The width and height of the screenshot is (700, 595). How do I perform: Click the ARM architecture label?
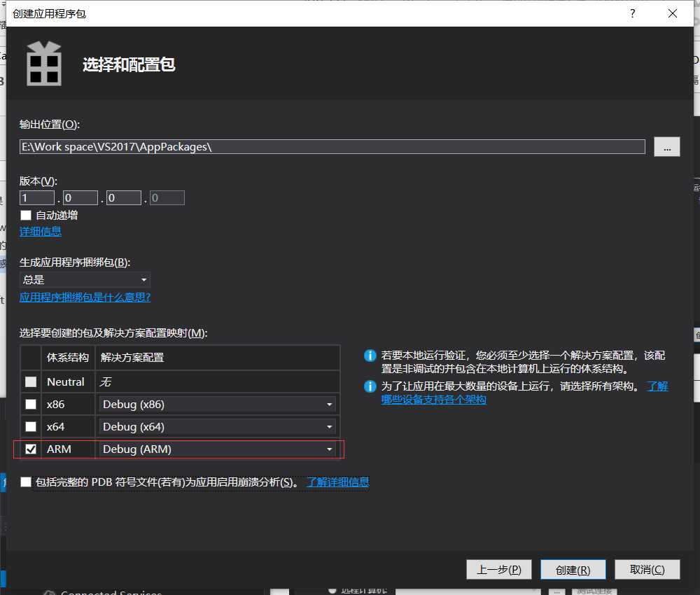click(x=59, y=449)
